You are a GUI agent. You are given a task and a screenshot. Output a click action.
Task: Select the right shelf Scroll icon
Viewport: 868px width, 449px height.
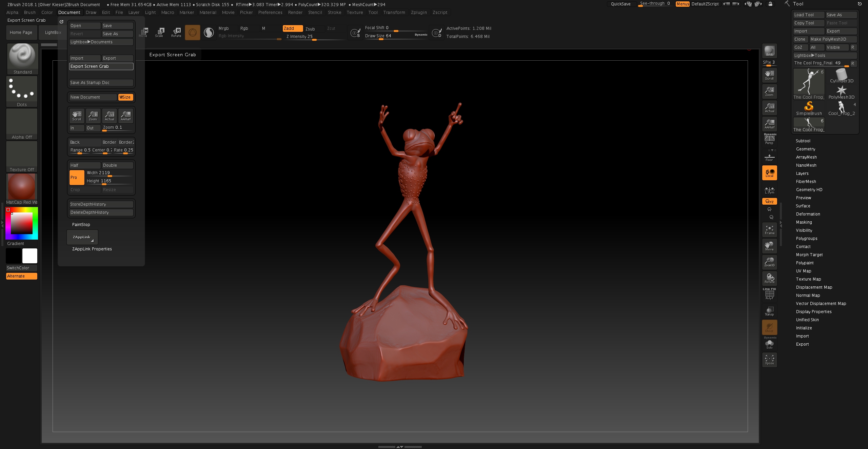pos(769,75)
